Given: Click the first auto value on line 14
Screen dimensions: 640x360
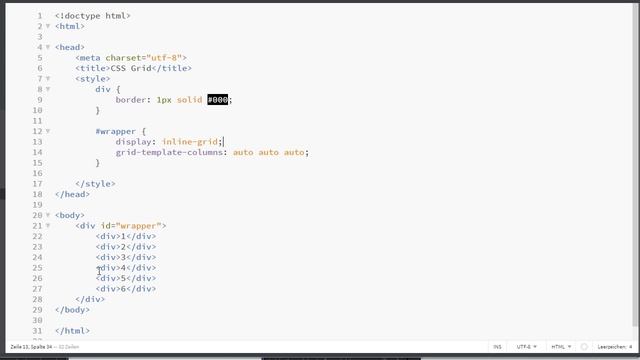Looking at the screenshot, I should point(243,152).
